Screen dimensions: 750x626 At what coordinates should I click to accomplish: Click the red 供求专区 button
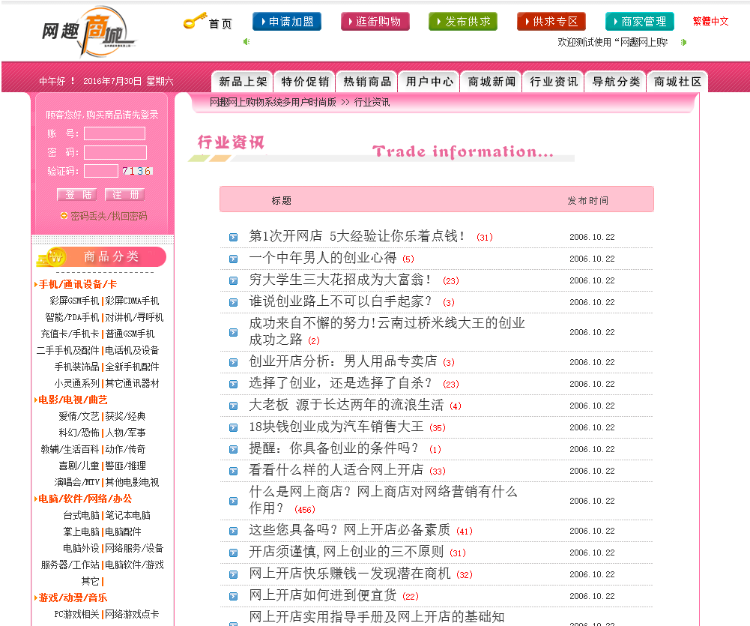tap(551, 22)
